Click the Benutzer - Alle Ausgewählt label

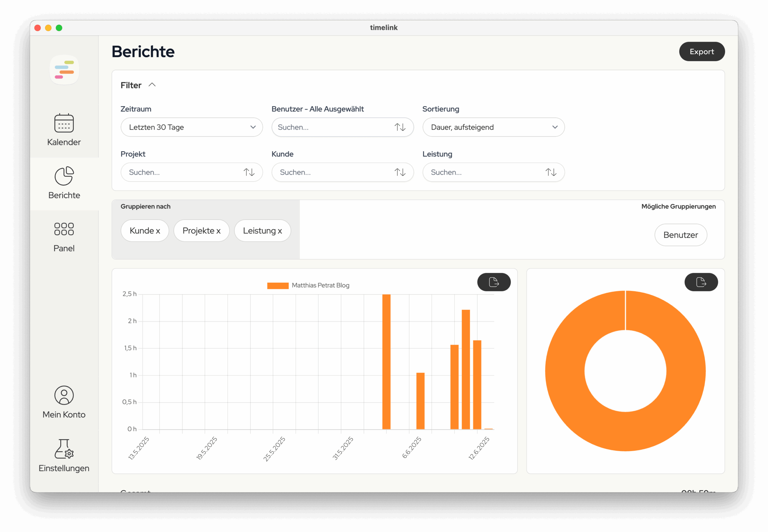pyautogui.click(x=317, y=109)
